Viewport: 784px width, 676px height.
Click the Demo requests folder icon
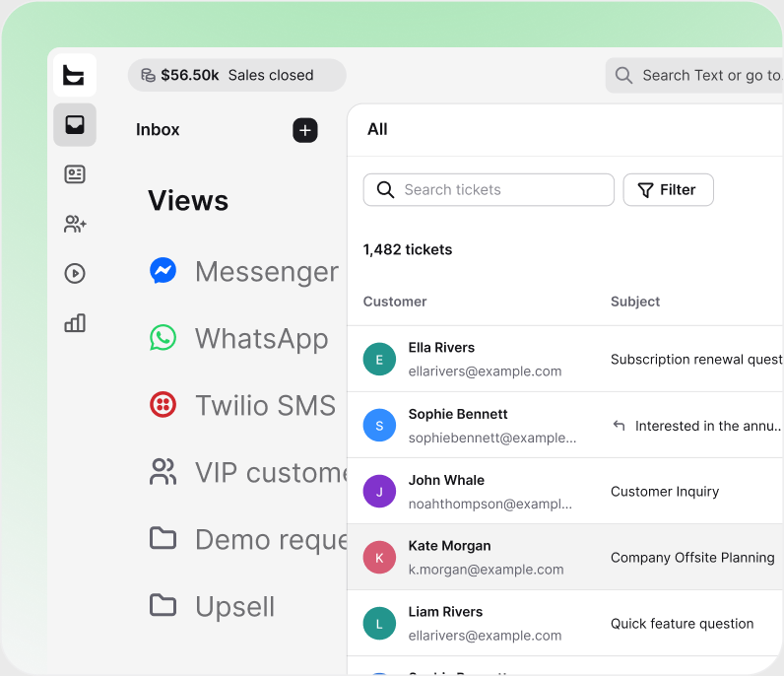tap(163, 538)
